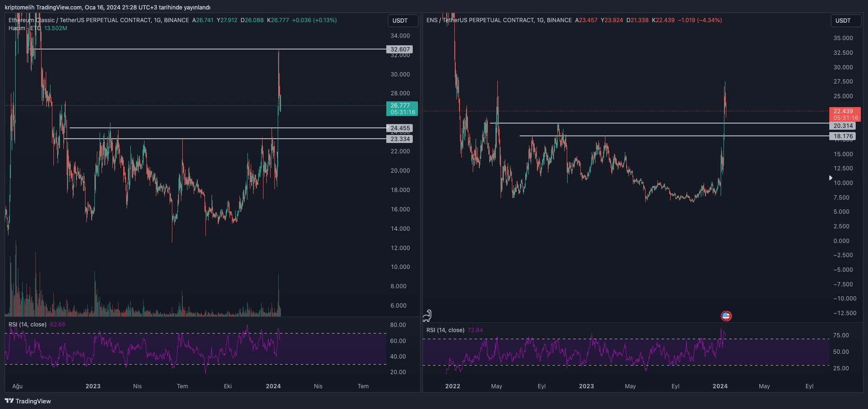The width and height of the screenshot is (868, 409).
Task: Click 14.000 on the left price scale
Action: point(400,229)
